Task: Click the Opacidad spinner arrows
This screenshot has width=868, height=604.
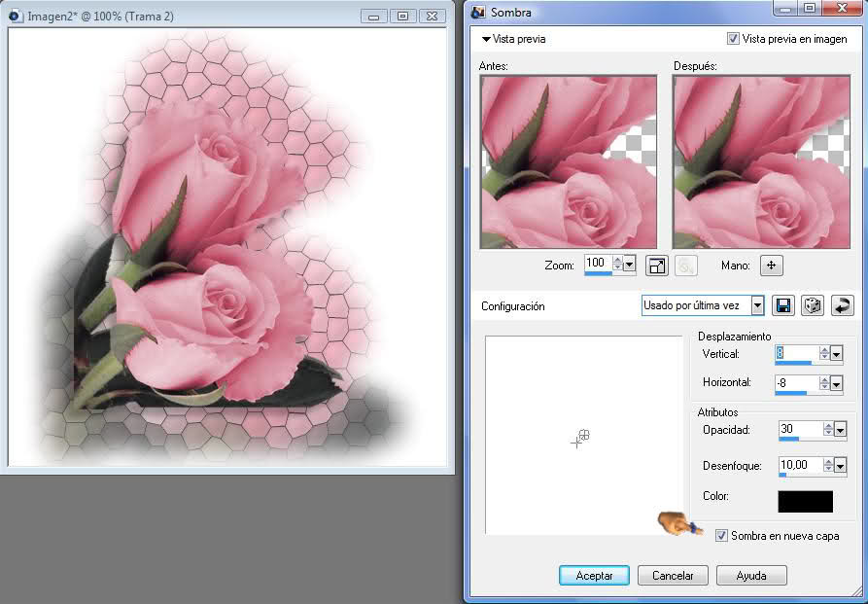Action: coord(829,430)
